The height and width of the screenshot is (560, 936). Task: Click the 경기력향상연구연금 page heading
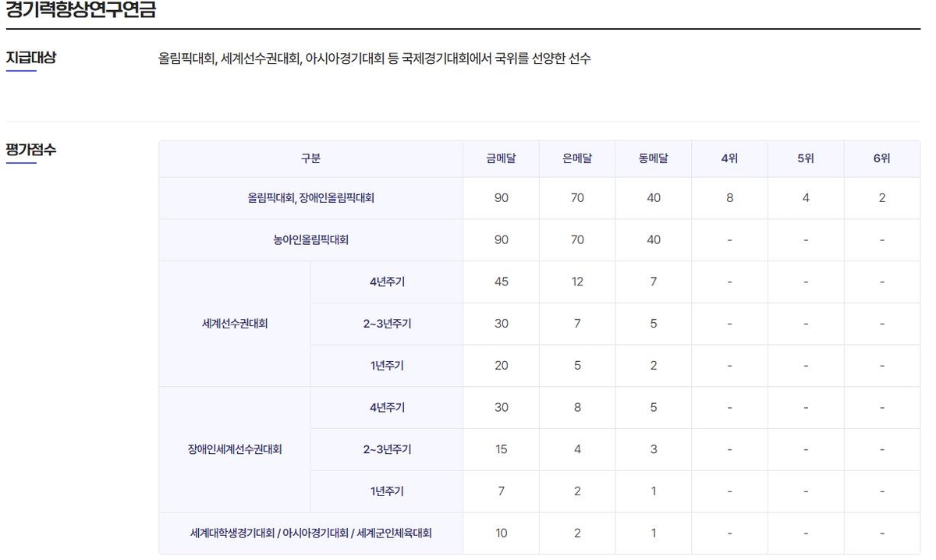tap(81, 11)
